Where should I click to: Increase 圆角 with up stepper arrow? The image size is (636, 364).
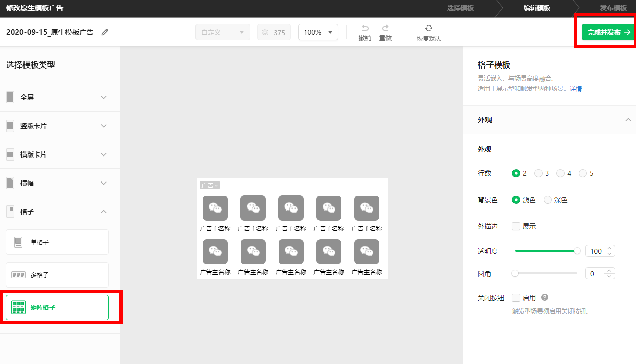tap(609, 271)
